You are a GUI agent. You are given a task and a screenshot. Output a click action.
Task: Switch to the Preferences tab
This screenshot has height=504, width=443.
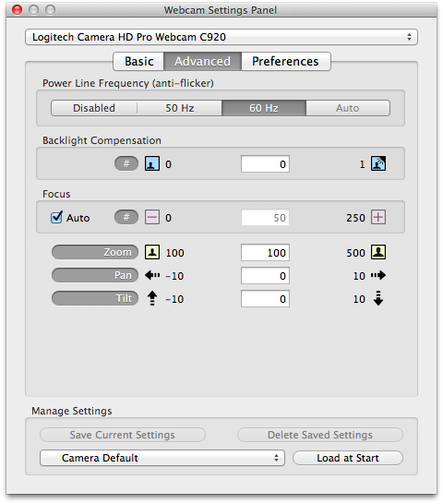click(x=285, y=61)
